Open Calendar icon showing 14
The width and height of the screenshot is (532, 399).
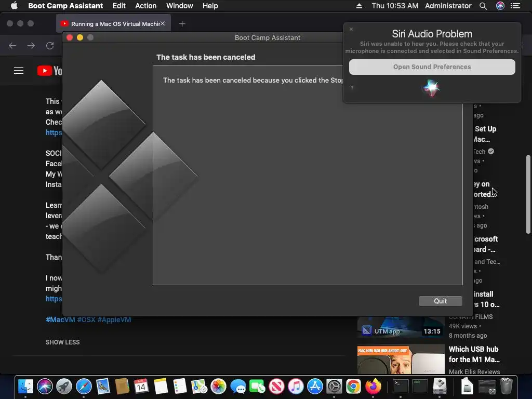pyautogui.click(x=141, y=386)
